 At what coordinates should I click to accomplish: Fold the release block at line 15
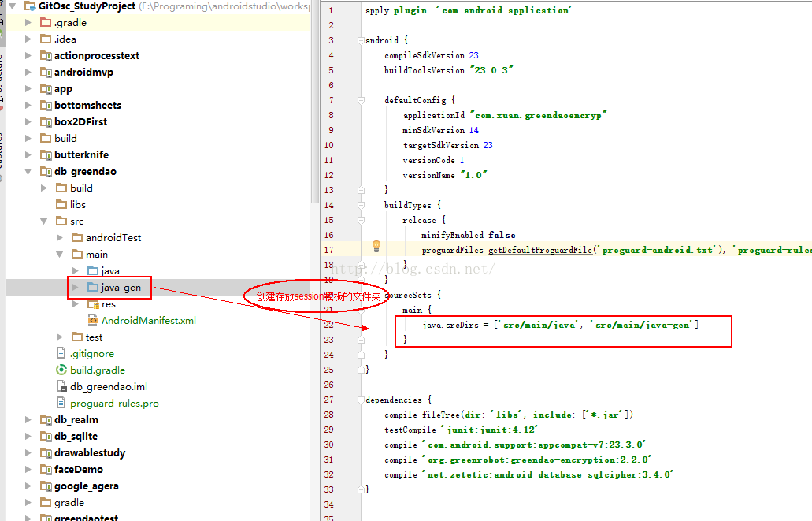coord(361,220)
